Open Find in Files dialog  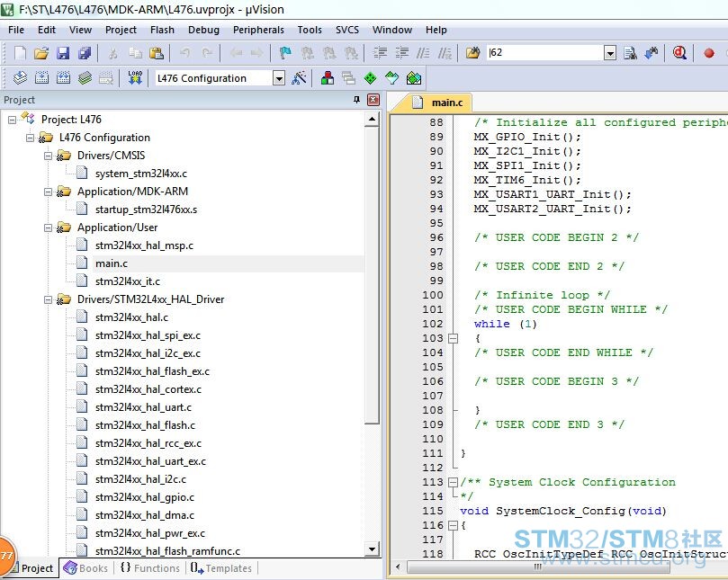pyautogui.click(x=472, y=53)
